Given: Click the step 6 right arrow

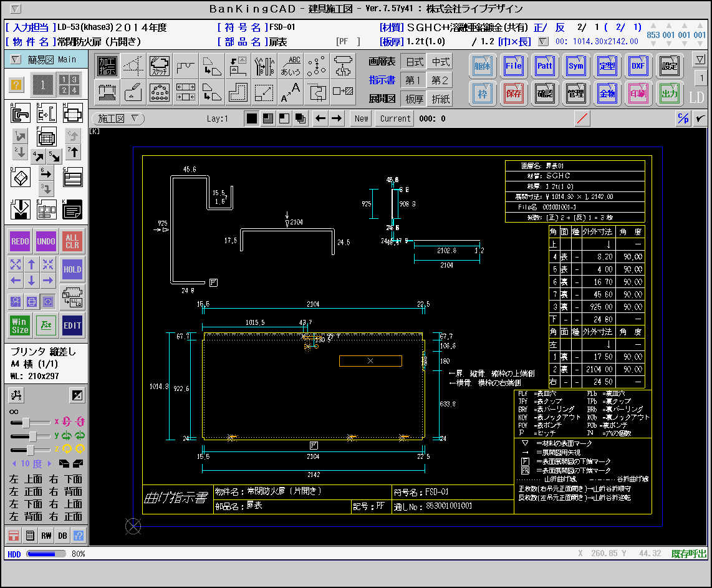Looking at the screenshot, I should 46,173.
